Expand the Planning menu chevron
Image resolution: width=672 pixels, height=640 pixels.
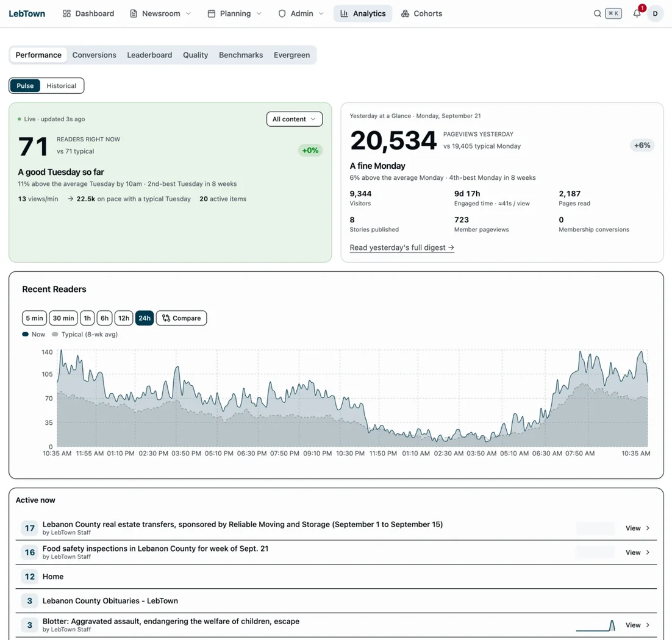tap(259, 13)
